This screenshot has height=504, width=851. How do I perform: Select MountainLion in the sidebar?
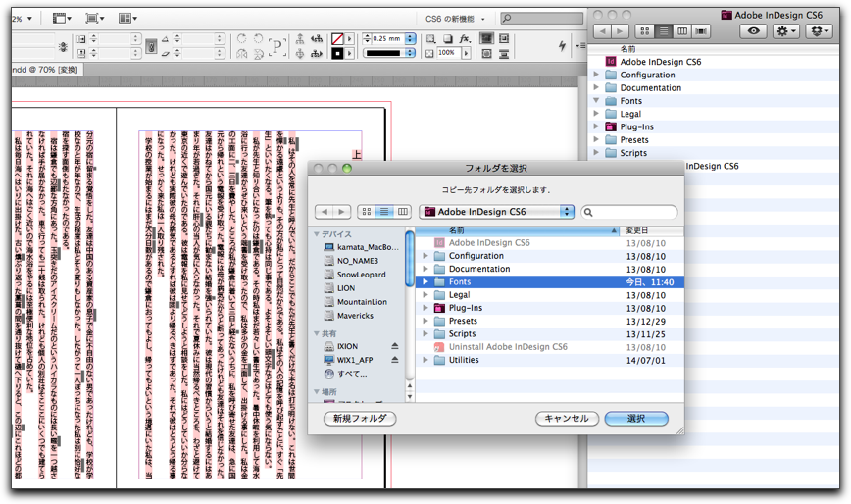click(x=362, y=302)
